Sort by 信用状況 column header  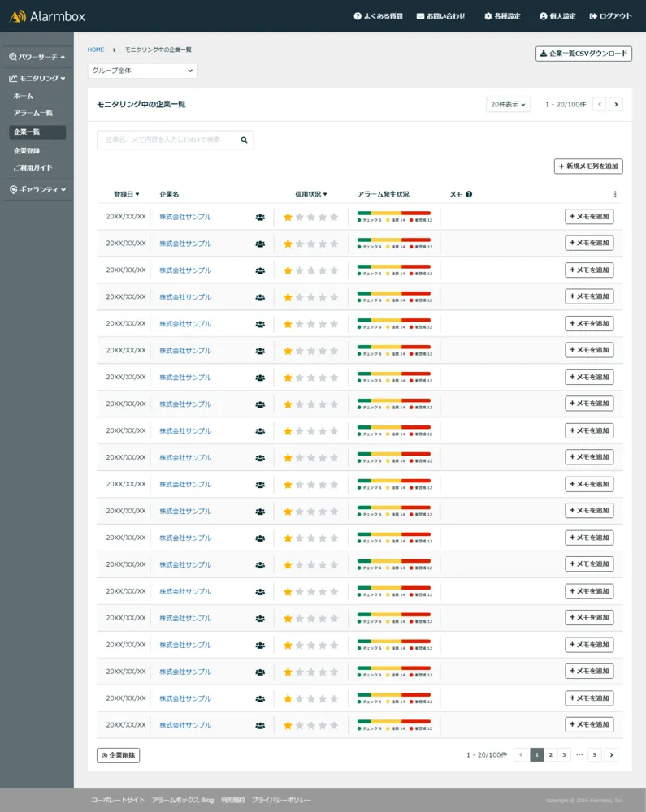pyautogui.click(x=311, y=194)
